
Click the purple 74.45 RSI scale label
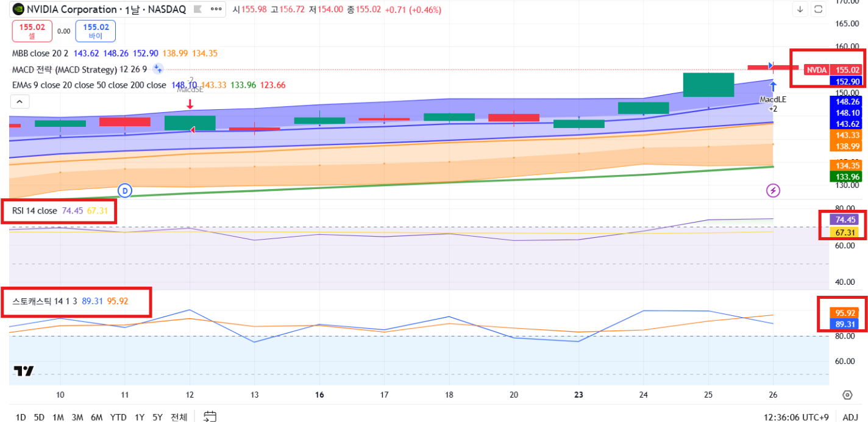pyautogui.click(x=845, y=220)
